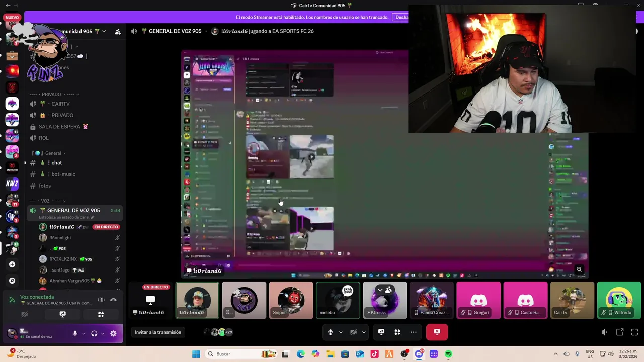The image size is (644, 362).
Task: Open the discover servers compass icon
Action: 12,281
